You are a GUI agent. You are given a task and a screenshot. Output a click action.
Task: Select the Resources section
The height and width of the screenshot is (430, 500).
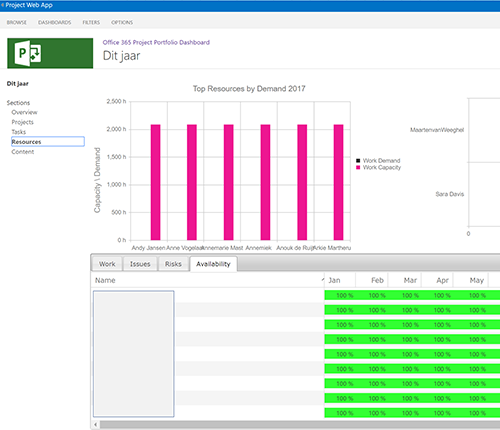(x=48, y=142)
